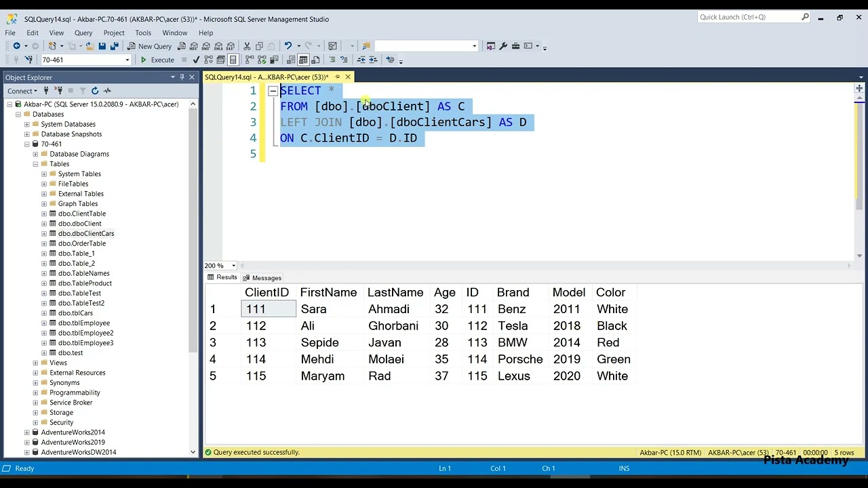The height and width of the screenshot is (488, 868).
Task: Toggle the pin on SQLQuery14.sql tab
Action: click(337, 77)
